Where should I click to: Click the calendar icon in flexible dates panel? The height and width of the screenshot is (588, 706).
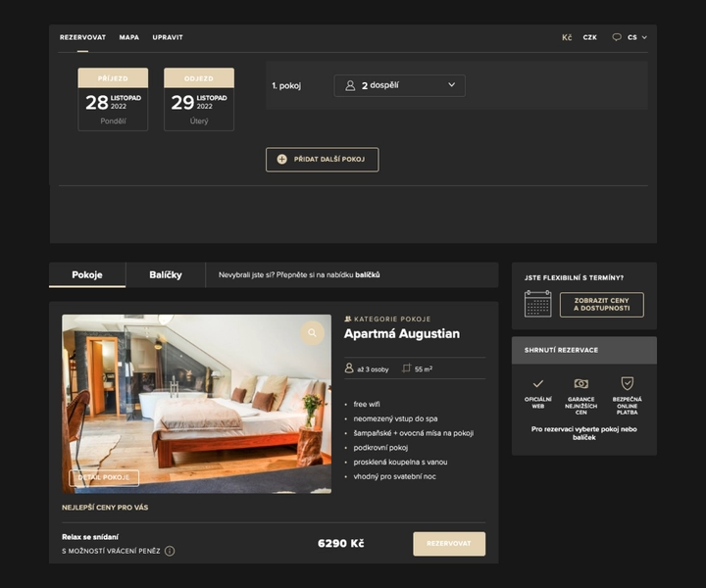(x=537, y=305)
